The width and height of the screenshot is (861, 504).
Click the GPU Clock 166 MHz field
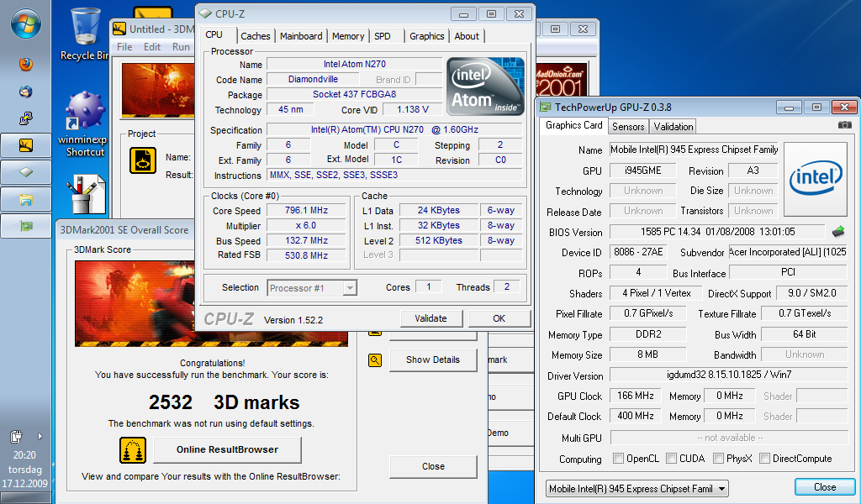point(636,396)
